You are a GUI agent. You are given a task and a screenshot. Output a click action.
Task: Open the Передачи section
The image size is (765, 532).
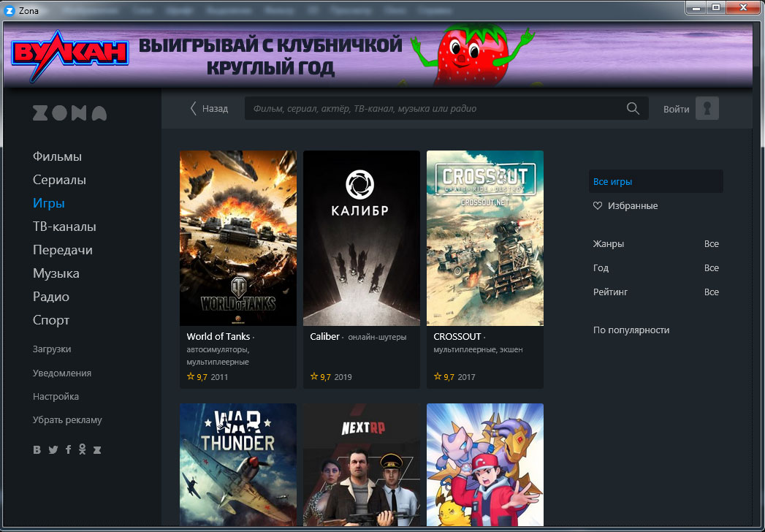pyautogui.click(x=62, y=250)
